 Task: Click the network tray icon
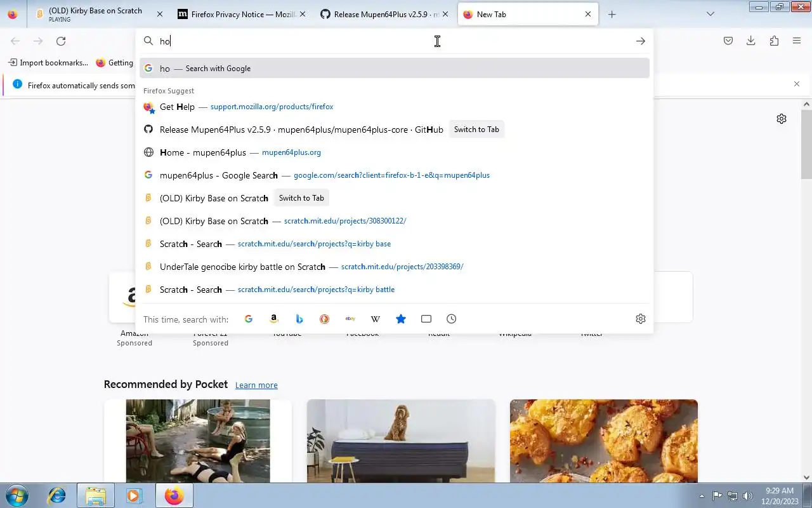(x=733, y=496)
